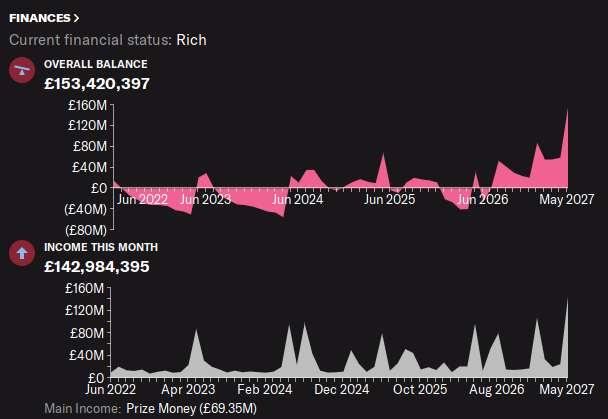Click Jun 2024 on the balance chart axis
The image size is (608, 419).
297,200
